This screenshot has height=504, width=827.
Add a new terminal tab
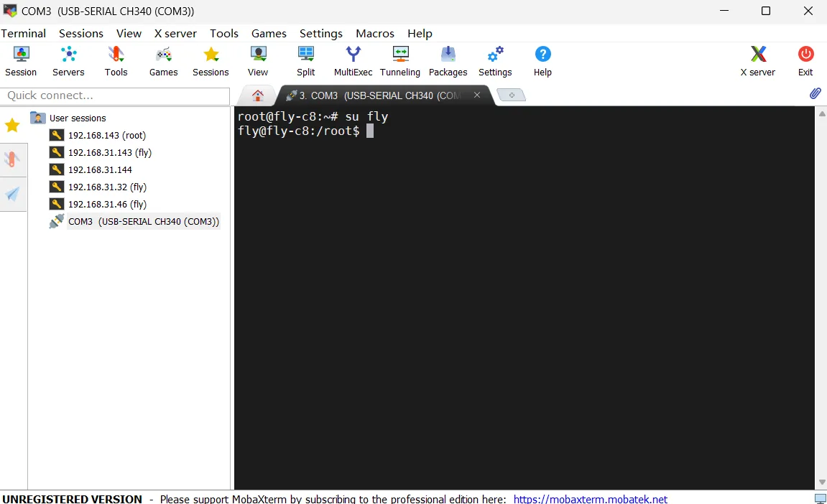(x=512, y=95)
